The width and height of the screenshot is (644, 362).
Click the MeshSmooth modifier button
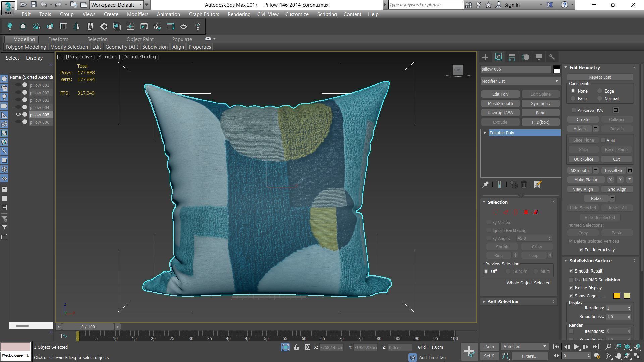pyautogui.click(x=500, y=104)
